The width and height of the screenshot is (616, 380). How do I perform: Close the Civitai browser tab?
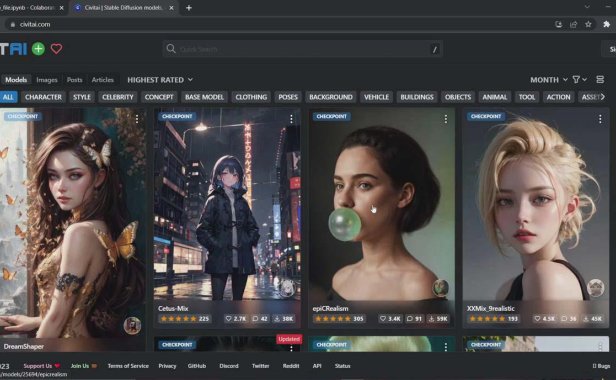click(171, 7)
